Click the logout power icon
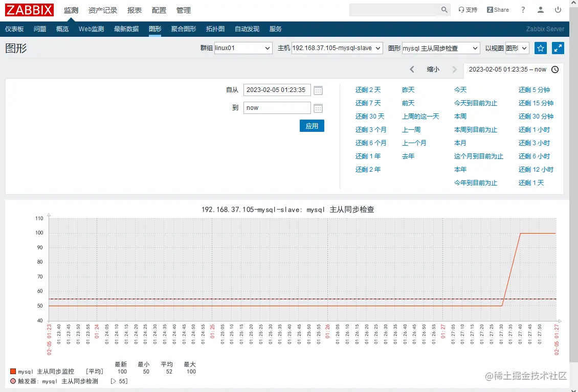This screenshot has height=392, width=578. tap(558, 9)
